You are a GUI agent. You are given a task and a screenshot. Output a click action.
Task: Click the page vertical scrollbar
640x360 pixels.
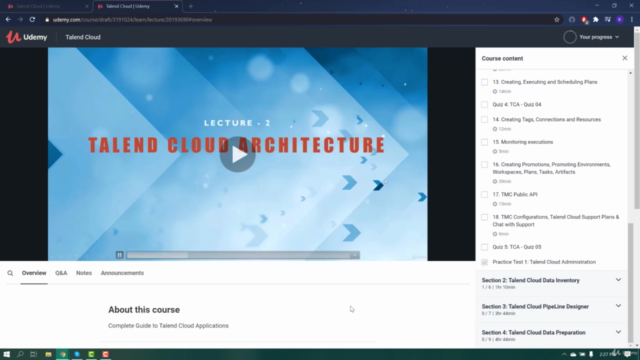(637, 122)
